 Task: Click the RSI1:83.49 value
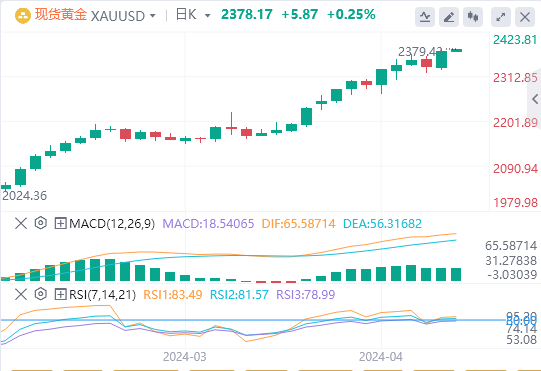coord(173,295)
